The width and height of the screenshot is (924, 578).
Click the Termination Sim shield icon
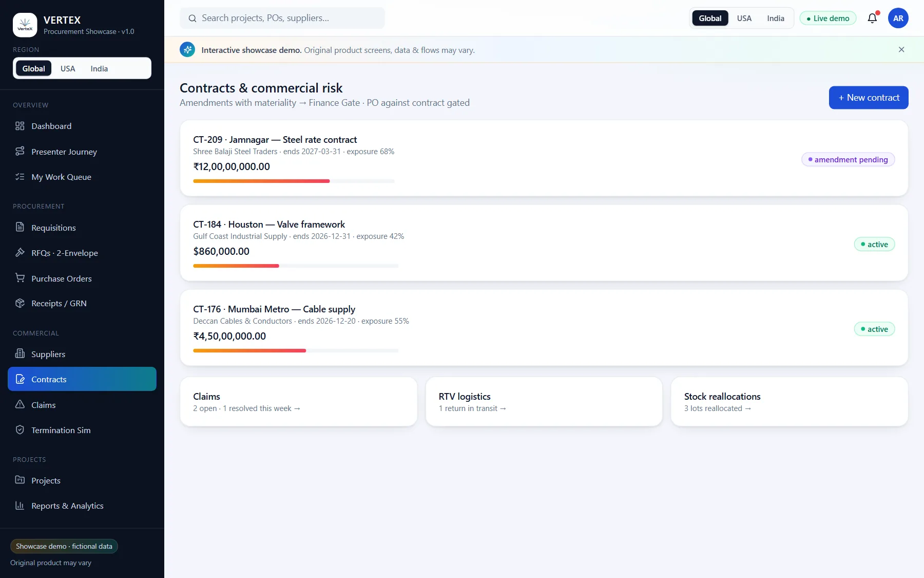(x=20, y=430)
